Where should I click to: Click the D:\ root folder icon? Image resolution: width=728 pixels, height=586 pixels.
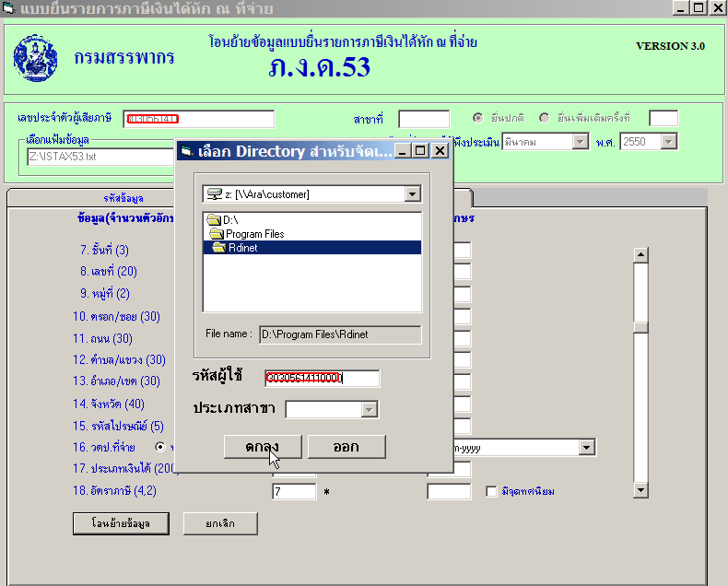[214, 220]
